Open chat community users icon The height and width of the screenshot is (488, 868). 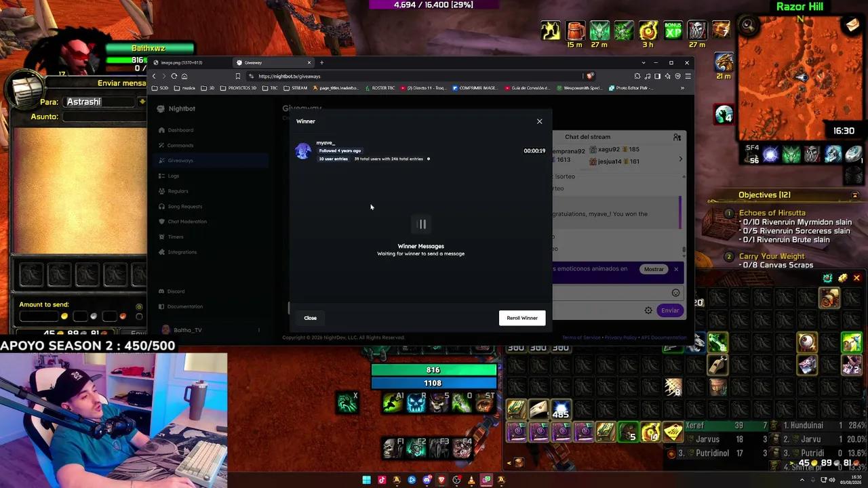tap(677, 137)
